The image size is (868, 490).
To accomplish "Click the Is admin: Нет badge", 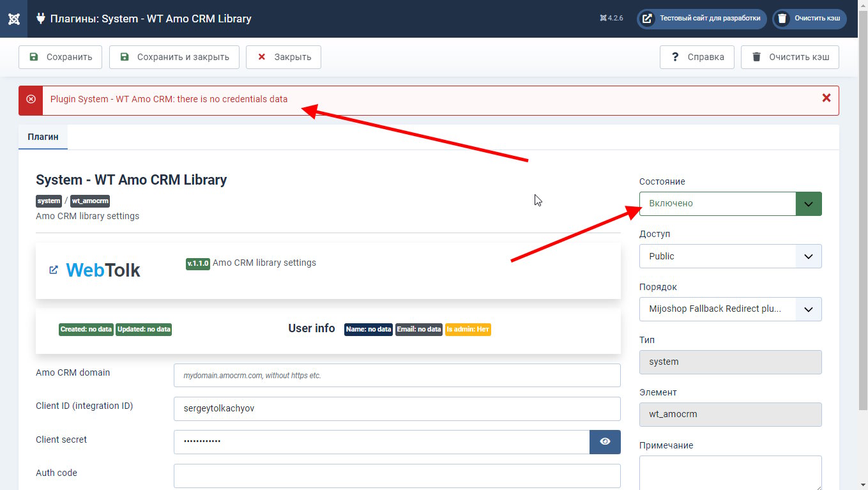I will (x=468, y=329).
